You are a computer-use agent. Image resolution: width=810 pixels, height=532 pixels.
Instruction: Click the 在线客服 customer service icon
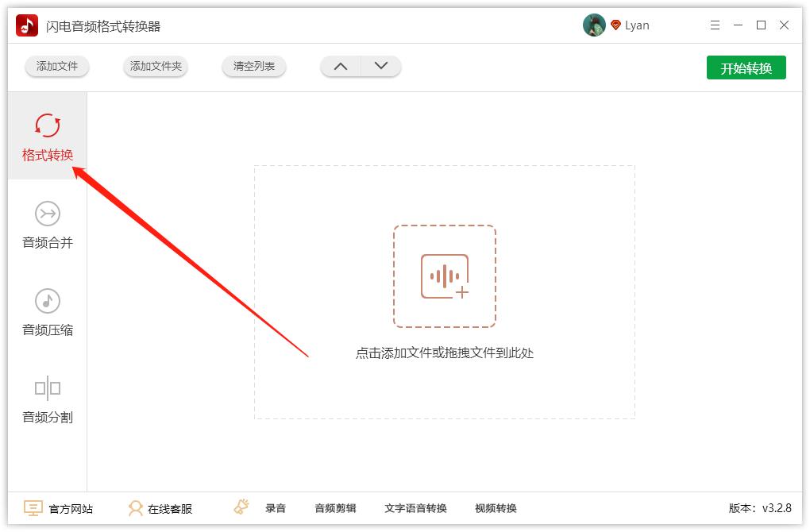(x=135, y=507)
